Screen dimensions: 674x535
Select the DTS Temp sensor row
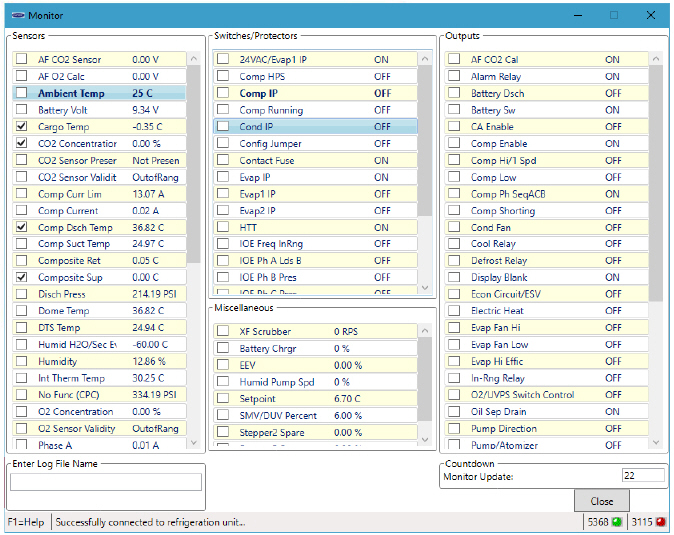coord(99,327)
